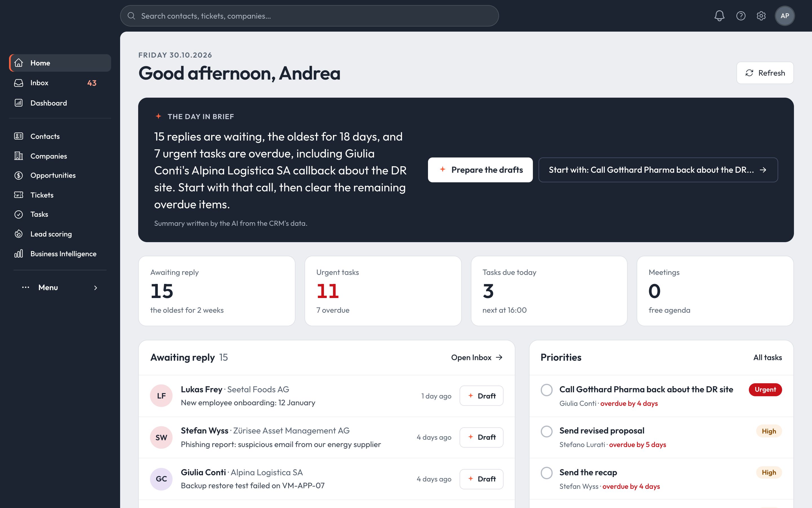This screenshot has width=812, height=508.
Task: Follow the Open Inbox link
Action: [477, 358]
